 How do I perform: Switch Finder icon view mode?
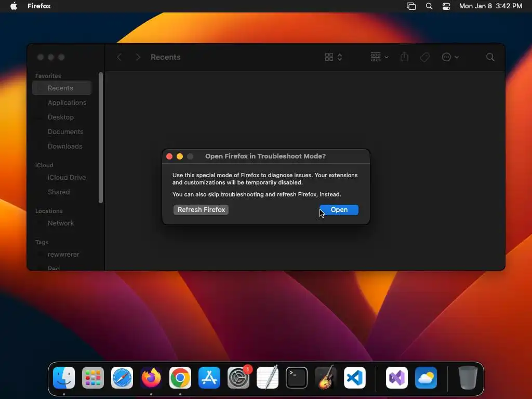click(x=333, y=57)
